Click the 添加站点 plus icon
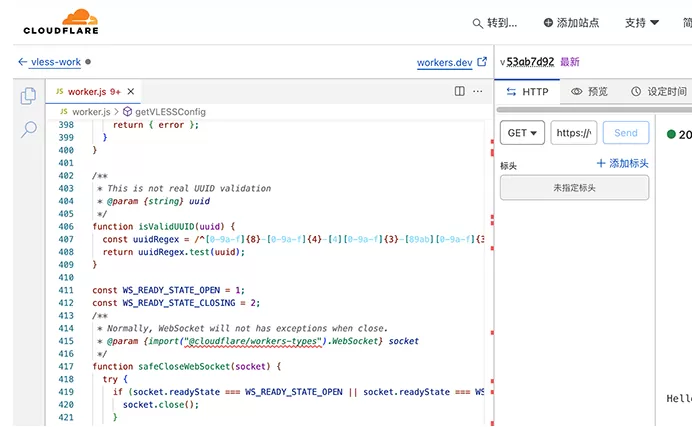Image resolution: width=692 pixels, height=427 pixels. (548, 22)
